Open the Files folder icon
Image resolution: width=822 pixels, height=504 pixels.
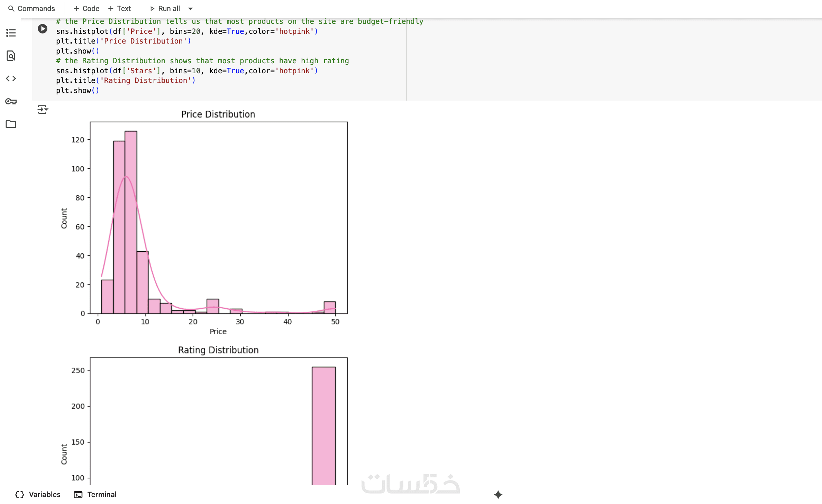coord(11,124)
